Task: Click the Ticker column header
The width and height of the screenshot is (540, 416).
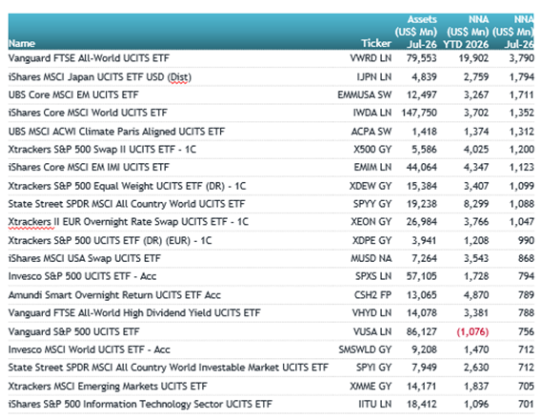Action: [376, 43]
